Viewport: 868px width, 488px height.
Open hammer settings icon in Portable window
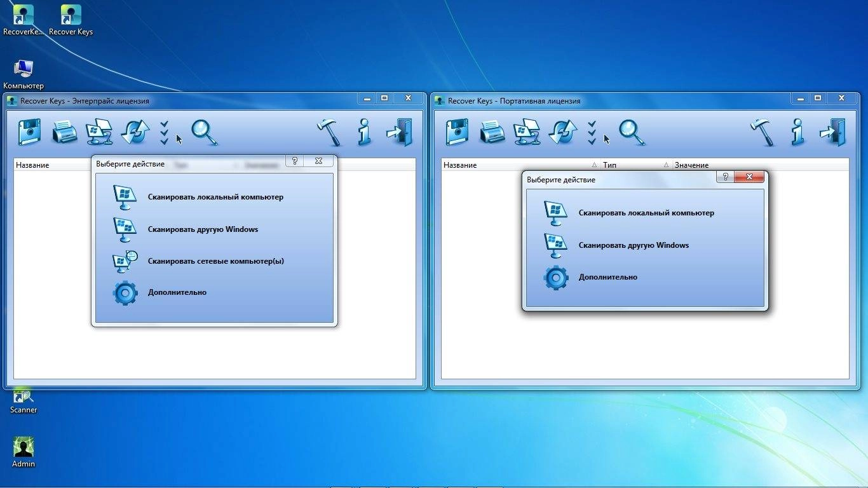click(x=763, y=132)
